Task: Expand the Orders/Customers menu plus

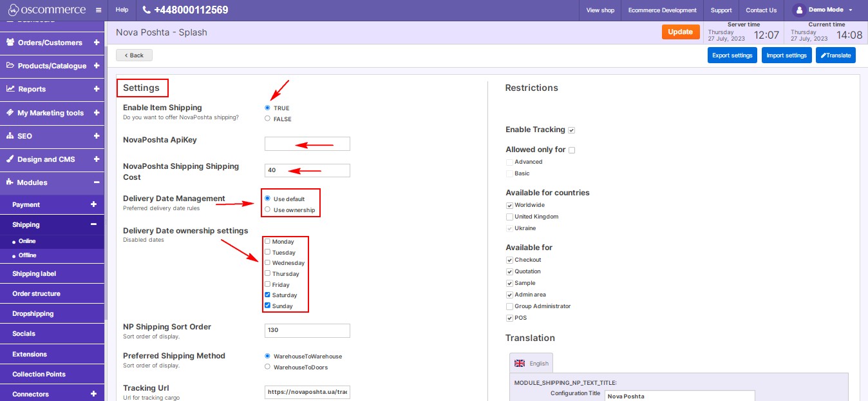Action: click(x=96, y=43)
